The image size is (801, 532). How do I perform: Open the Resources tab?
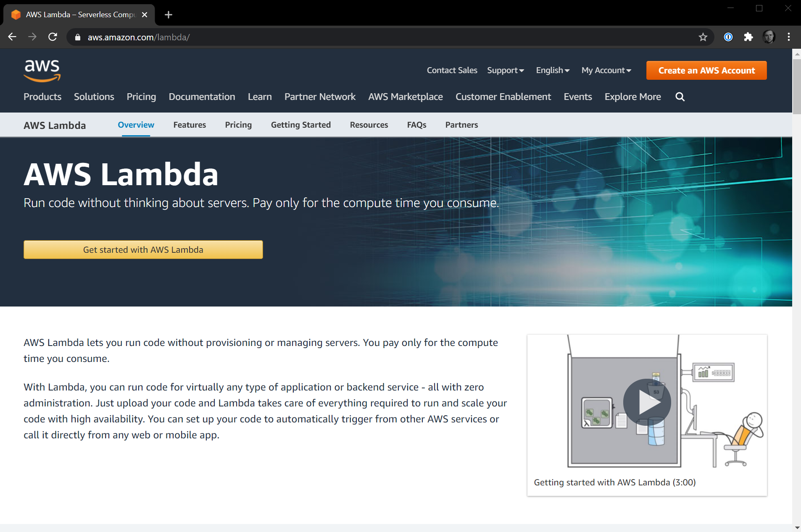click(369, 125)
